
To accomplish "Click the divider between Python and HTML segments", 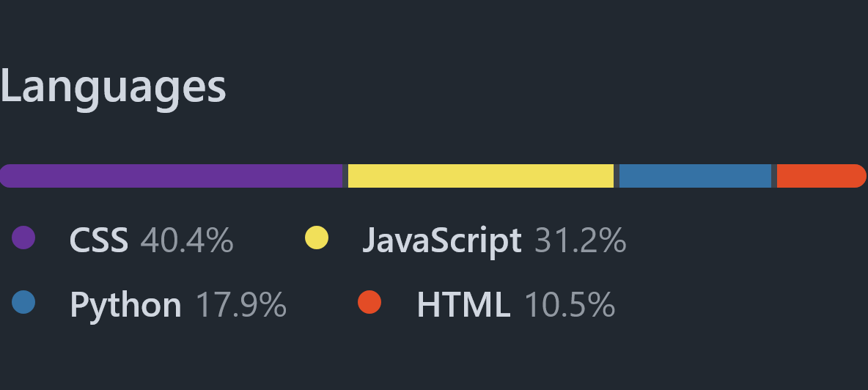I will 774,176.
